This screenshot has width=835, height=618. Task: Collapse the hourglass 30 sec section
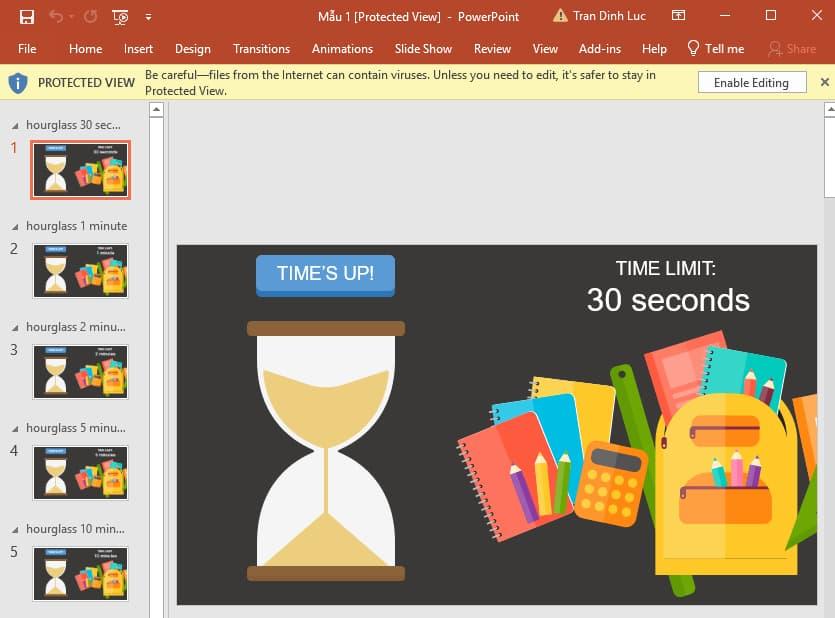coord(14,124)
